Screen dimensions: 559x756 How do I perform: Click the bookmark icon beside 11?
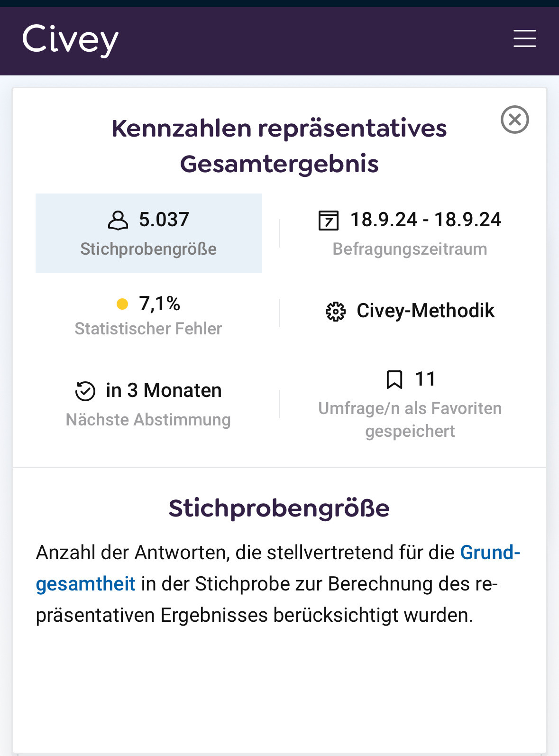click(394, 379)
